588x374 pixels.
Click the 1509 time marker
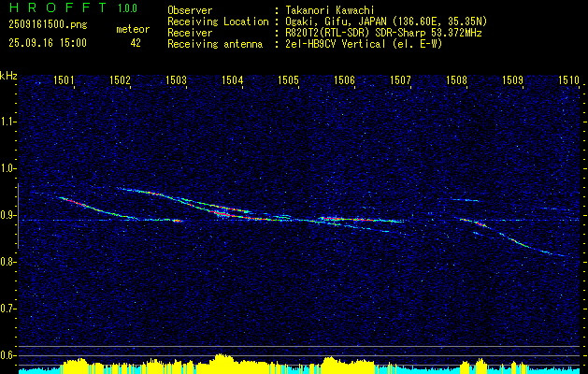[512, 79]
